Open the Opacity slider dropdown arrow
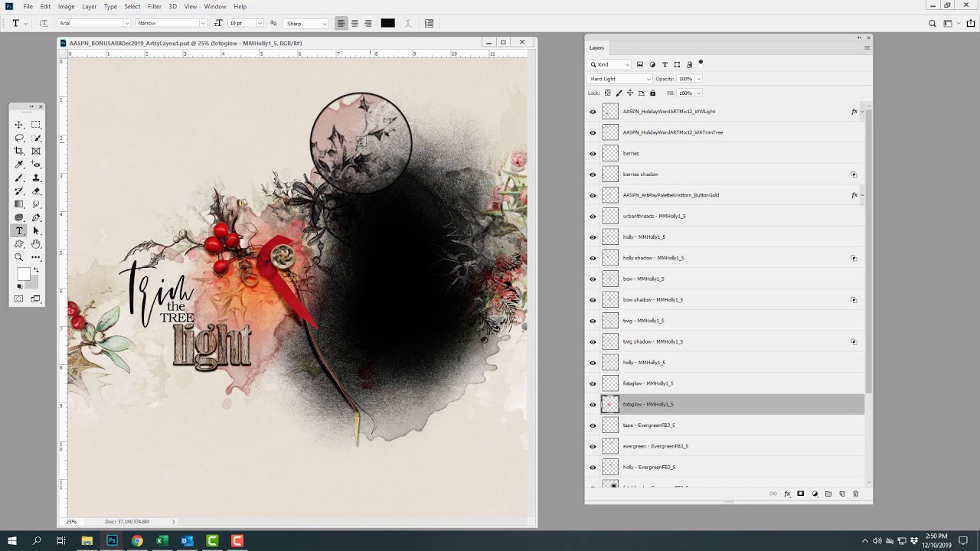Viewport: 980px width, 551px height. click(698, 79)
